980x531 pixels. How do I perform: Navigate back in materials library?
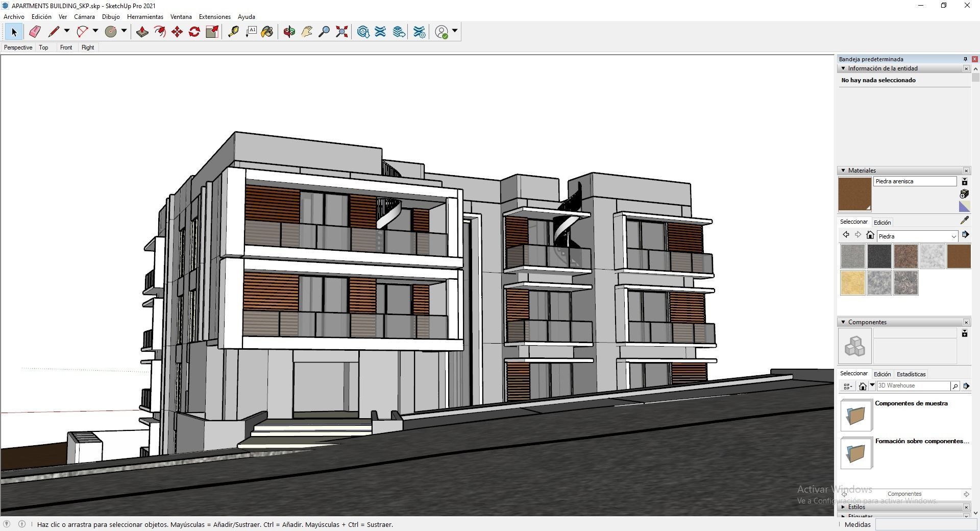(x=846, y=235)
